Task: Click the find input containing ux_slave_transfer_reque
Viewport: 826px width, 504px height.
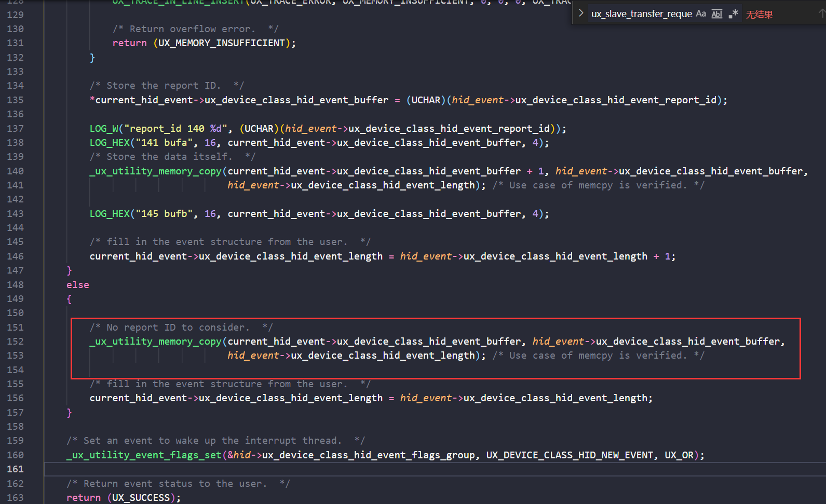Action: (641, 14)
